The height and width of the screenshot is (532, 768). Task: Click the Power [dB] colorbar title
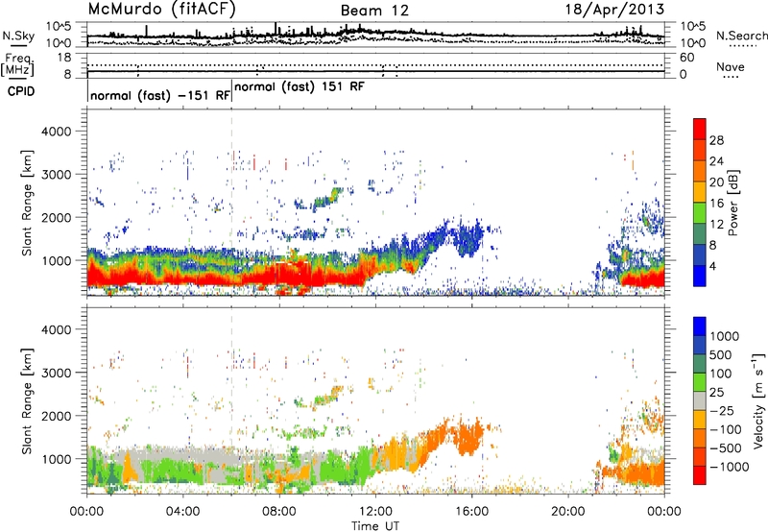pyautogui.click(x=732, y=203)
